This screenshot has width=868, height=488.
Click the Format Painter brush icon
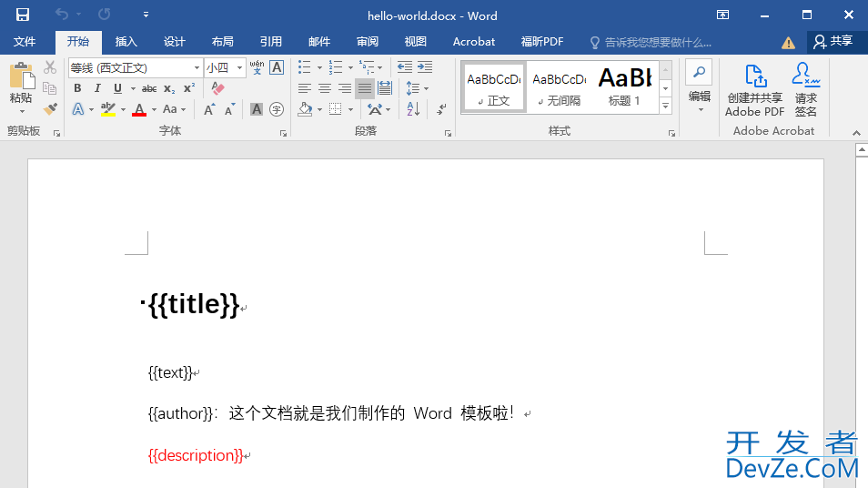pos(50,109)
